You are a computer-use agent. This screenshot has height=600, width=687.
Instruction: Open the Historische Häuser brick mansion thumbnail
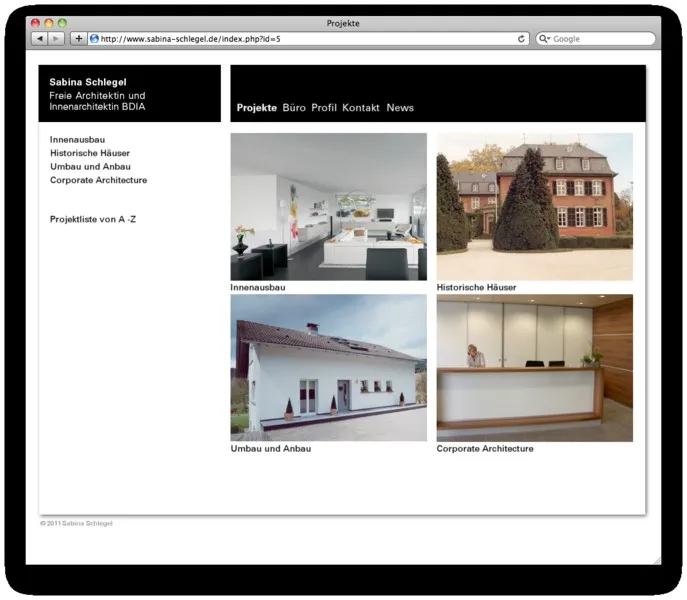(x=535, y=206)
